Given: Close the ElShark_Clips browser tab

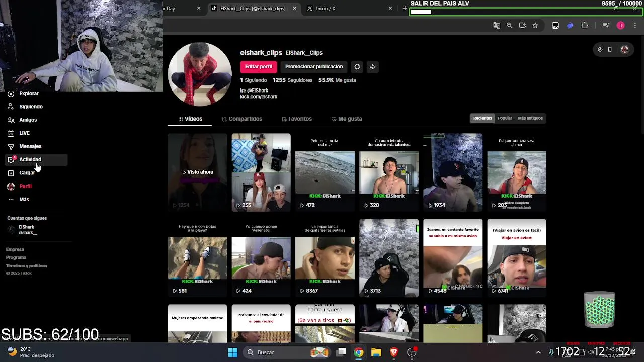Looking at the screenshot, I should (x=294, y=9).
